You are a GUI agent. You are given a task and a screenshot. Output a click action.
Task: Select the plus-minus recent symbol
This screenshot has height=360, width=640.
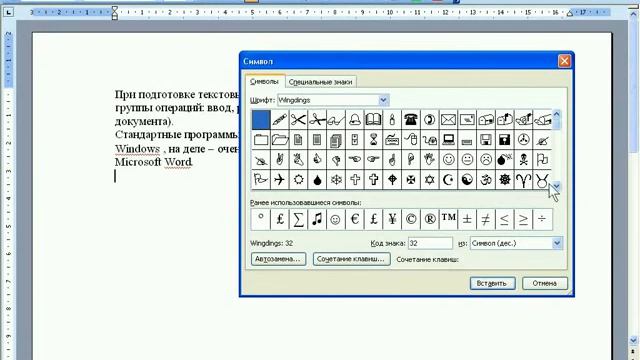(x=467, y=219)
